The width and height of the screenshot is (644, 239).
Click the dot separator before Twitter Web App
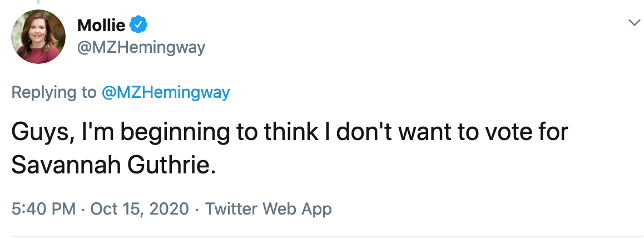(x=197, y=209)
